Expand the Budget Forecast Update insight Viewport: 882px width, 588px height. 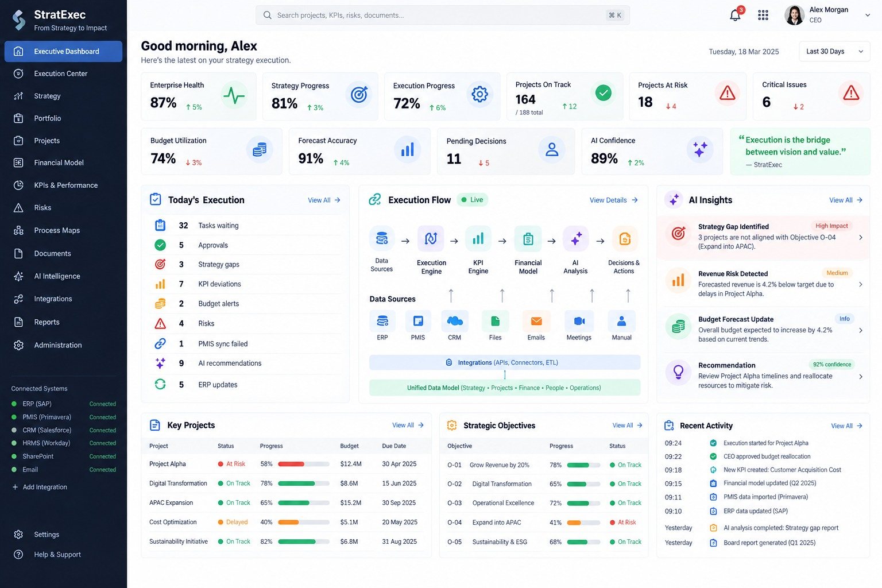(860, 330)
